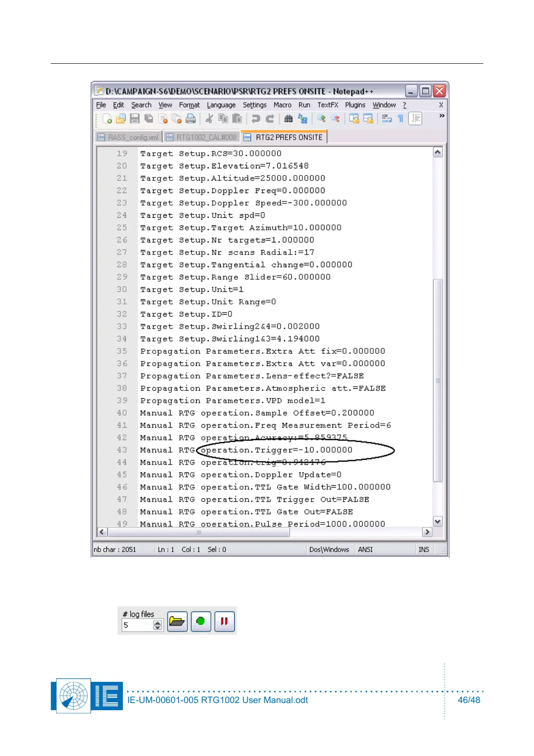
Task: Click the Cut scissors icon
Action: point(209,119)
